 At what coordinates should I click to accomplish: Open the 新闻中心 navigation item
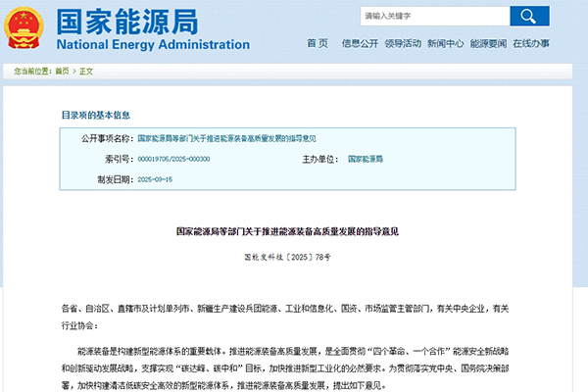point(445,44)
